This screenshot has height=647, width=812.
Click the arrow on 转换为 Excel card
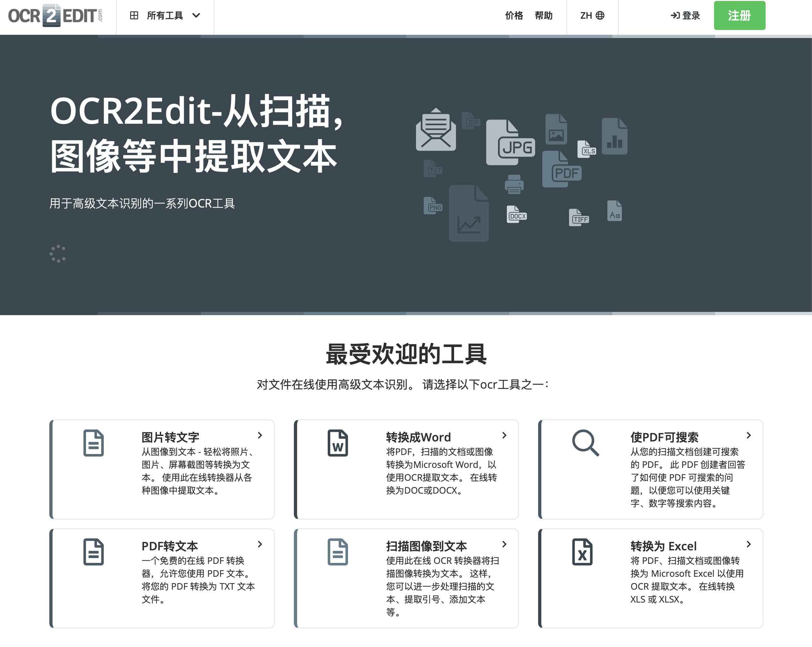click(x=749, y=544)
